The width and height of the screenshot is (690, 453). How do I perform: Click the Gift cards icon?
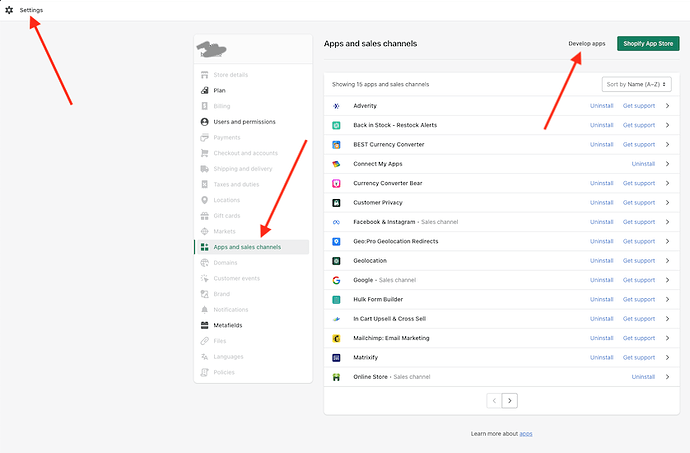pos(205,216)
